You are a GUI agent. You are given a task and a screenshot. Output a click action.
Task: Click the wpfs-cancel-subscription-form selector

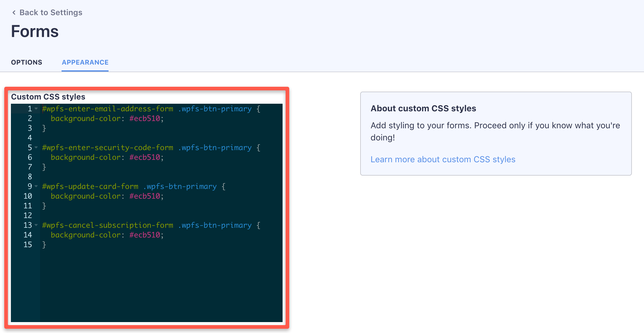click(108, 225)
